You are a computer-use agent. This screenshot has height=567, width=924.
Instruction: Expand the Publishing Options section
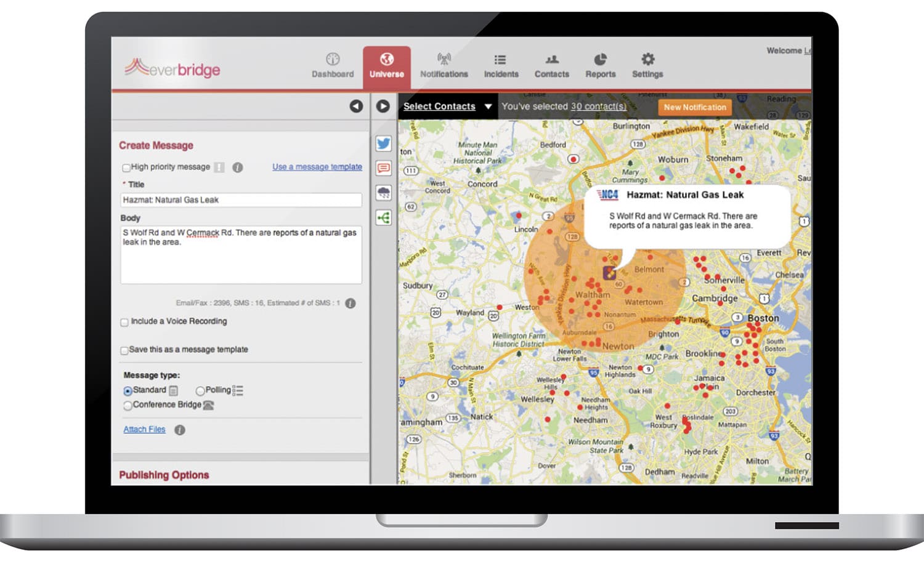(x=164, y=475)
